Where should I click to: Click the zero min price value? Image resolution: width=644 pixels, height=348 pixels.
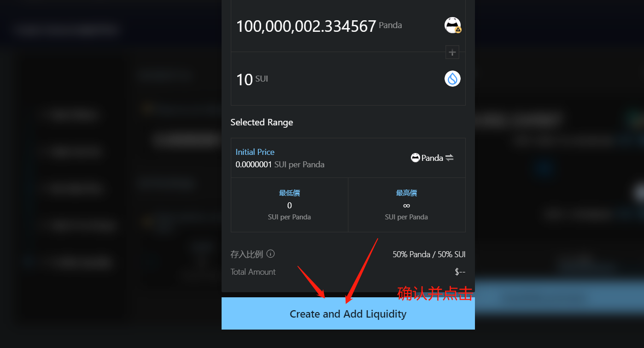pyautogui.click(x=289, y=206)
